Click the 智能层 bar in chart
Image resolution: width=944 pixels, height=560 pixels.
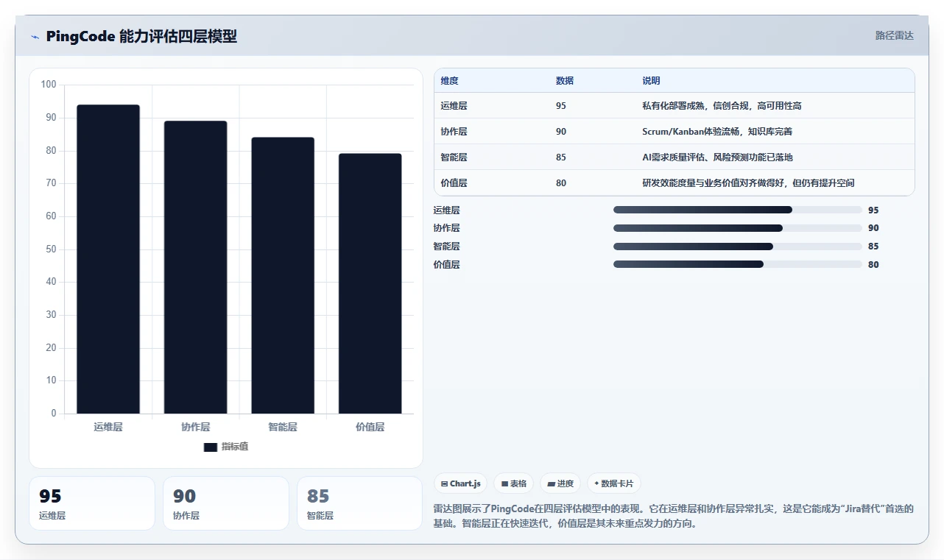(x=283, y=275)
